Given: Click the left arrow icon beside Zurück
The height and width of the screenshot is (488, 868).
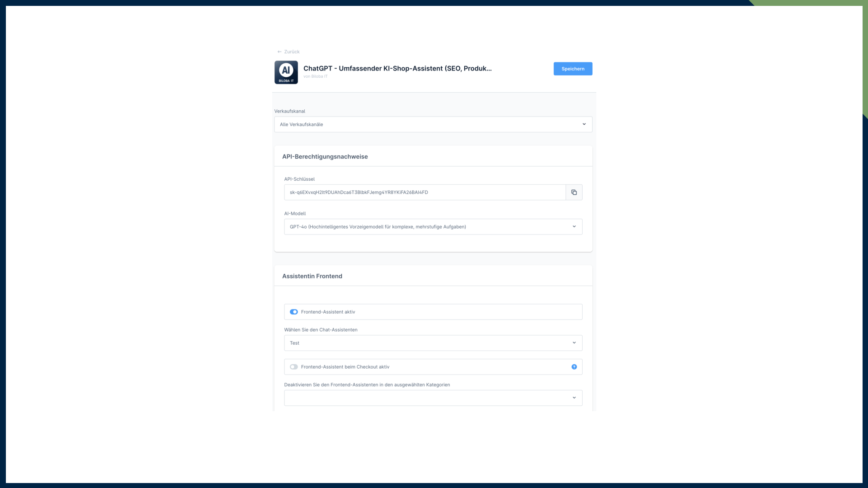Looking at the screenshot, I should [279, 52].
